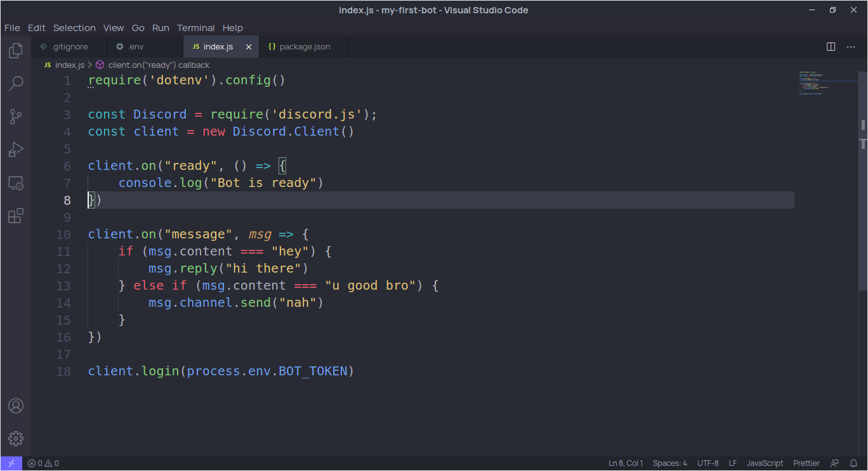
Task: Open the Run menu
Action: pyautogui.click(x=161, y=28)
